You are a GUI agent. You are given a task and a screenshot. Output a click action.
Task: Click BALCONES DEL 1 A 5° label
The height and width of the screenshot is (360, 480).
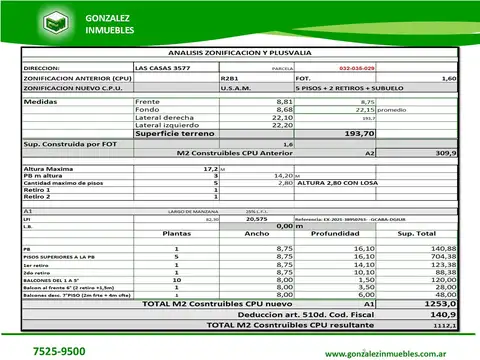click(x=51, y=280)
